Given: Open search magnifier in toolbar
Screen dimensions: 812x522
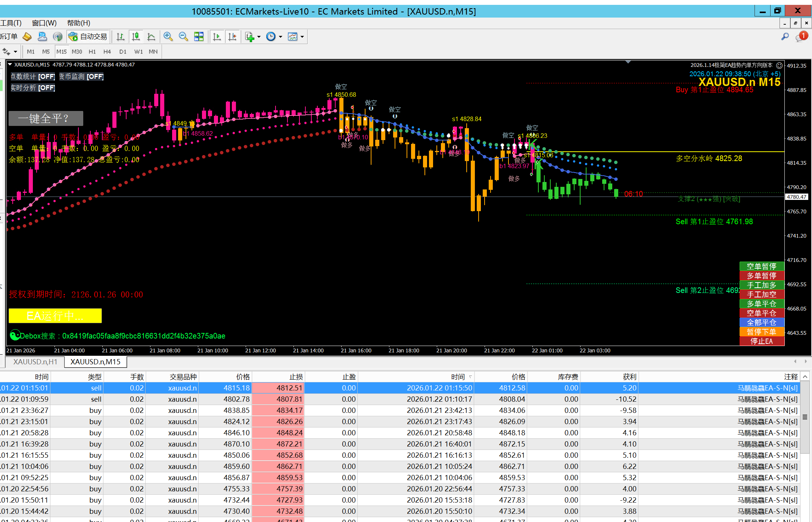Looking at the screenshot, I should pos(785,37).
